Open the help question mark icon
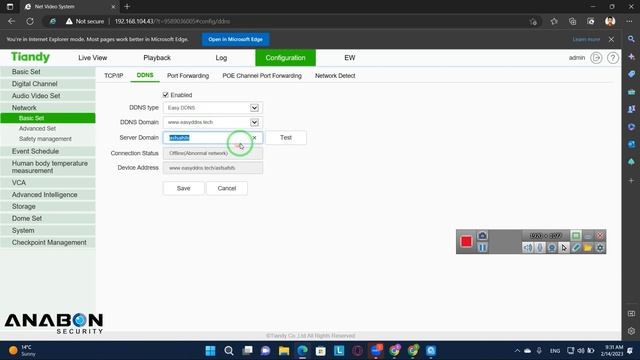 [x=612, y=58]
